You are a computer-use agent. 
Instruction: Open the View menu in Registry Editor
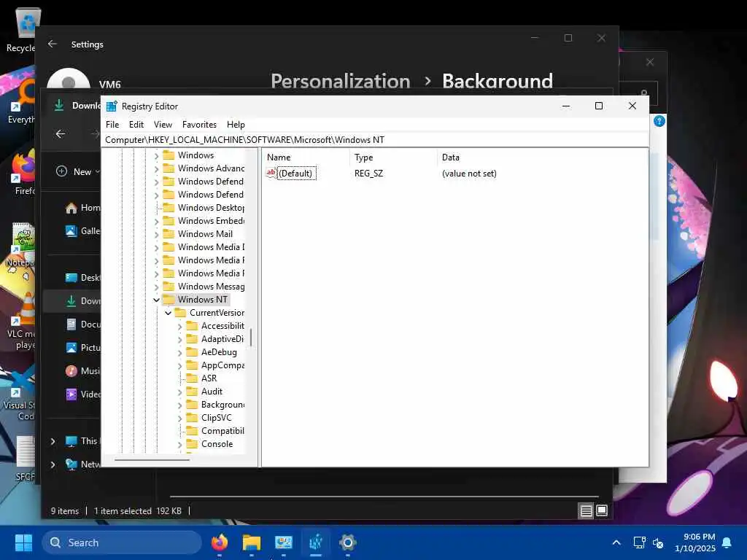pyautogui.click(x=163, y=124)
